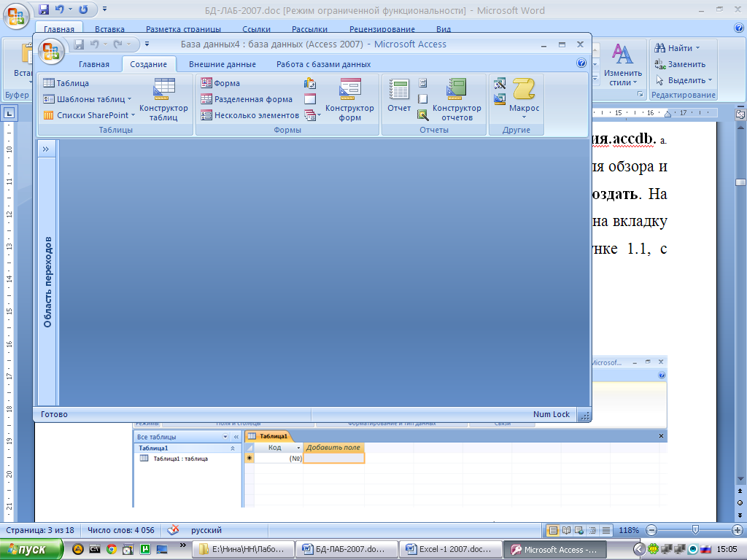Viewport: 747px width, 560px height.
Task: Zoom in with plus button
Action: pyautogui.click(x=738, y=530)
